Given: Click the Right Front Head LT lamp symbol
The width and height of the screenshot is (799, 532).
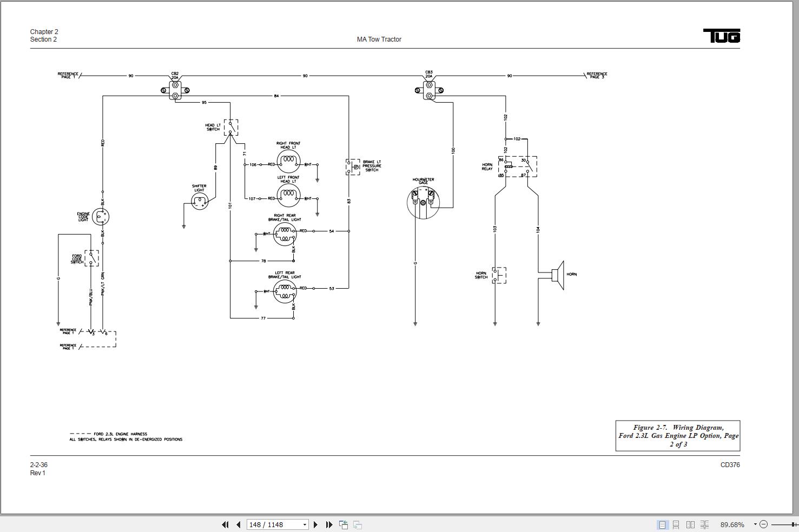Looking at the screenshot, I should click(x=288, y=161).
